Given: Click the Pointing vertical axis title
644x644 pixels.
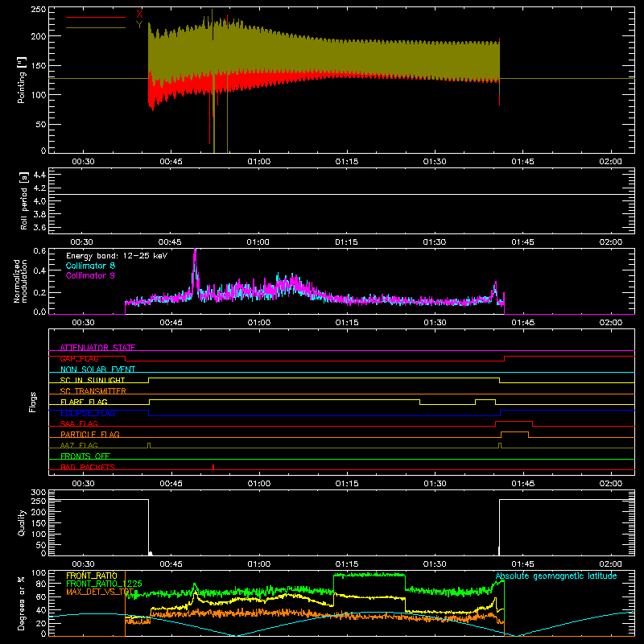Looking at the screenshot, I should (x=22, y=80).
